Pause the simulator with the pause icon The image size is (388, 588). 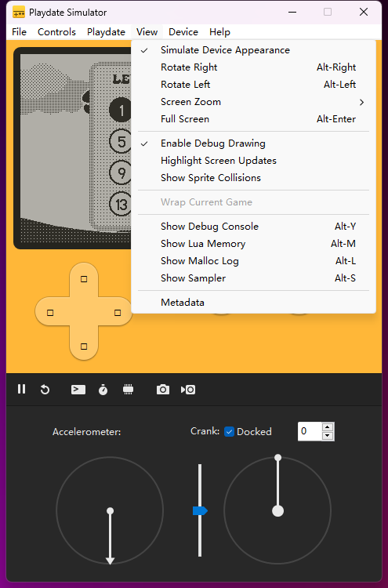[22, 389]
